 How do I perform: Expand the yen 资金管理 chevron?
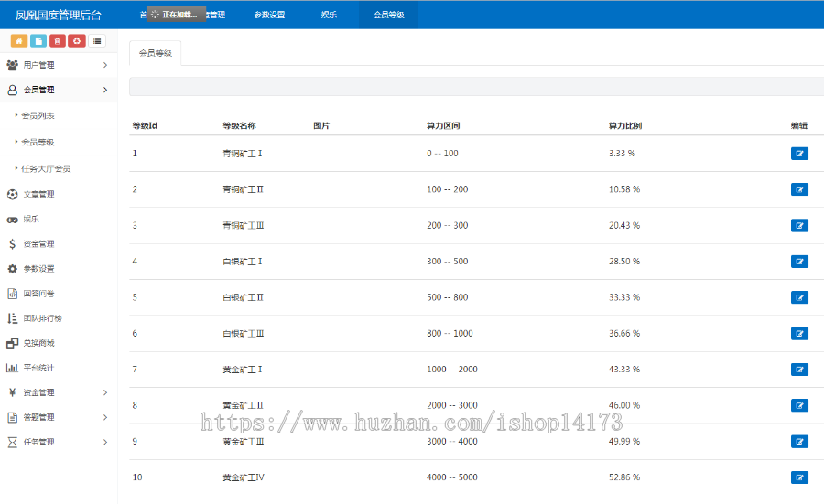(105, 392)
